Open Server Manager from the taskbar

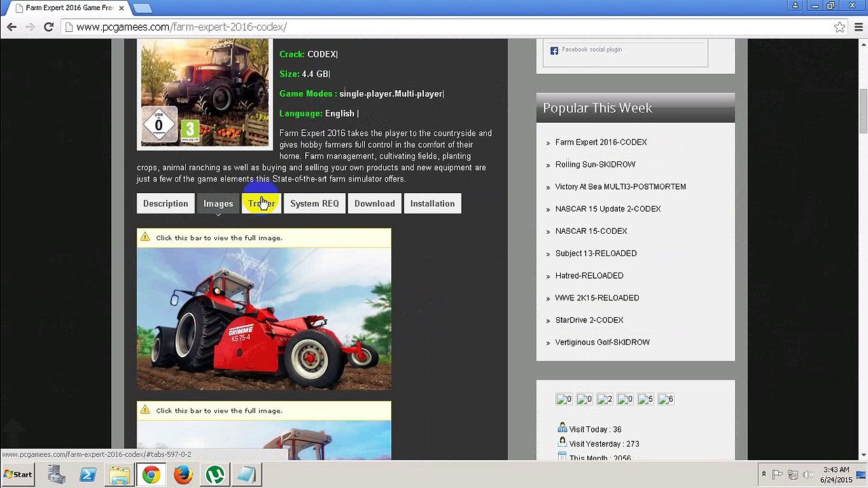pos(56,474)
